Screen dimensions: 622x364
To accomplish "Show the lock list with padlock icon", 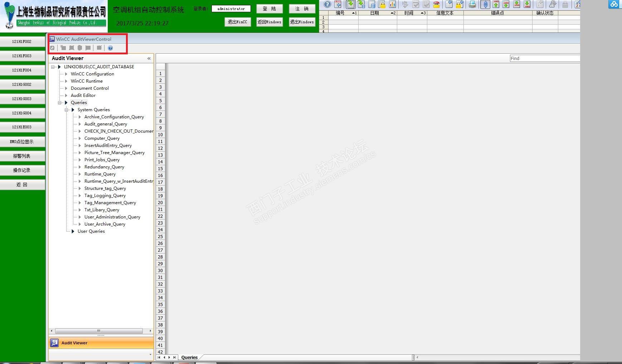I will point(382,4).
